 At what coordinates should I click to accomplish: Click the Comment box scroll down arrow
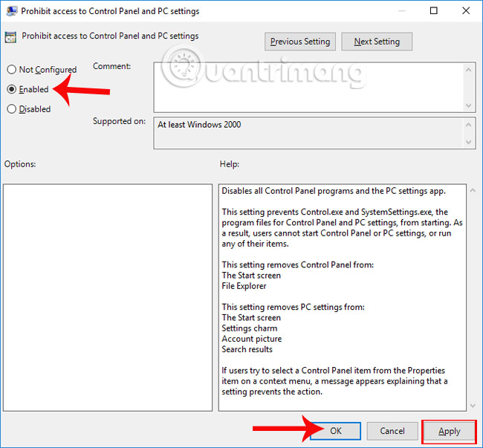(469, 105)
